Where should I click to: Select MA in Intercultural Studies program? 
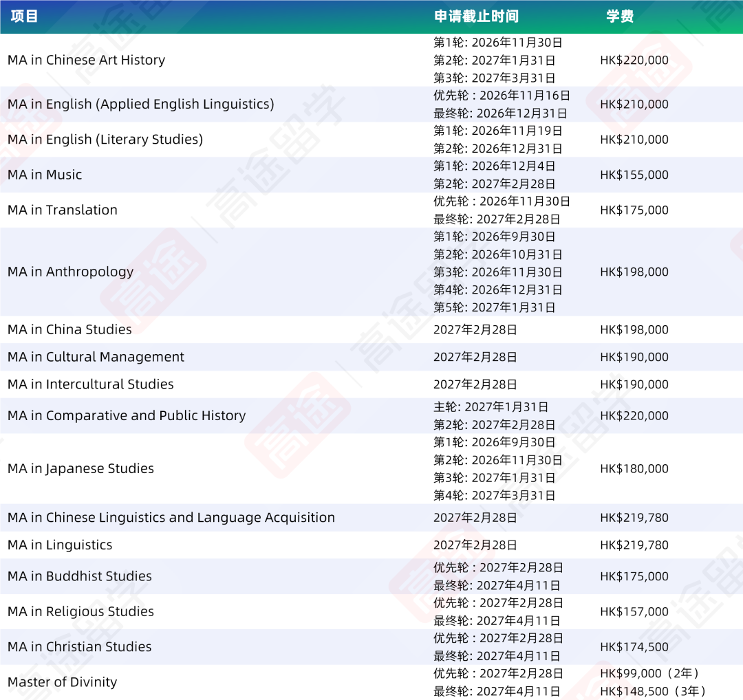[91, 384]
